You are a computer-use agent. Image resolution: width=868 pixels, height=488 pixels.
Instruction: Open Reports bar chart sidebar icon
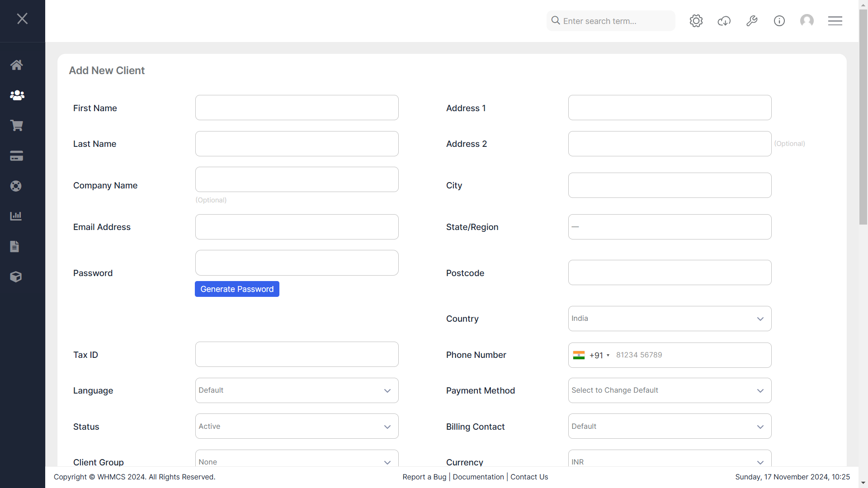(16, 216)
